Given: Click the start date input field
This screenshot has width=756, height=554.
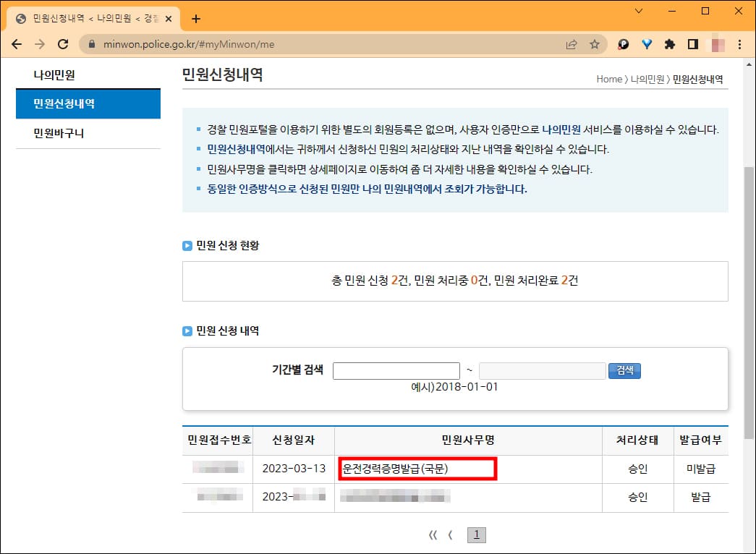Looking at the screenshot, I should click(396, 370).
